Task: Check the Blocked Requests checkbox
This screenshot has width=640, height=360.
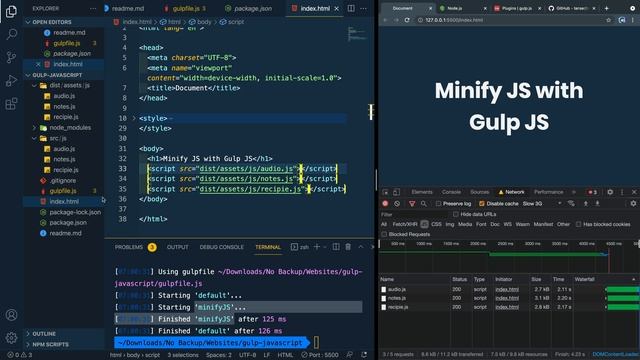Action: click(x=384, y=234)
